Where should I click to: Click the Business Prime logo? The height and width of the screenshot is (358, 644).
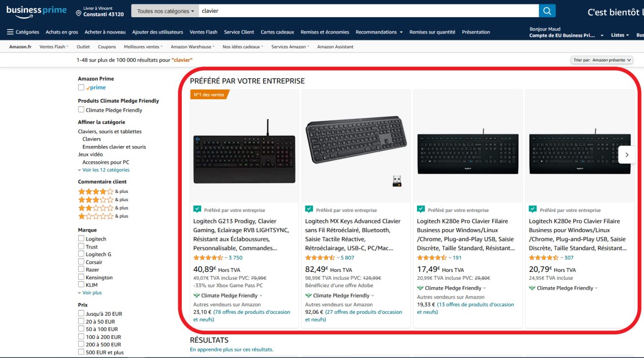[36, 11]
